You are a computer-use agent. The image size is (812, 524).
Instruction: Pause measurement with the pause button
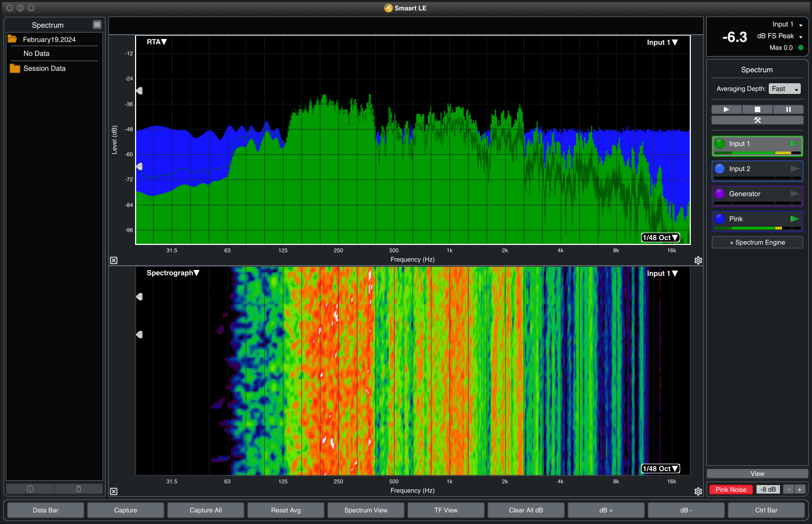[x=788, y=109]
